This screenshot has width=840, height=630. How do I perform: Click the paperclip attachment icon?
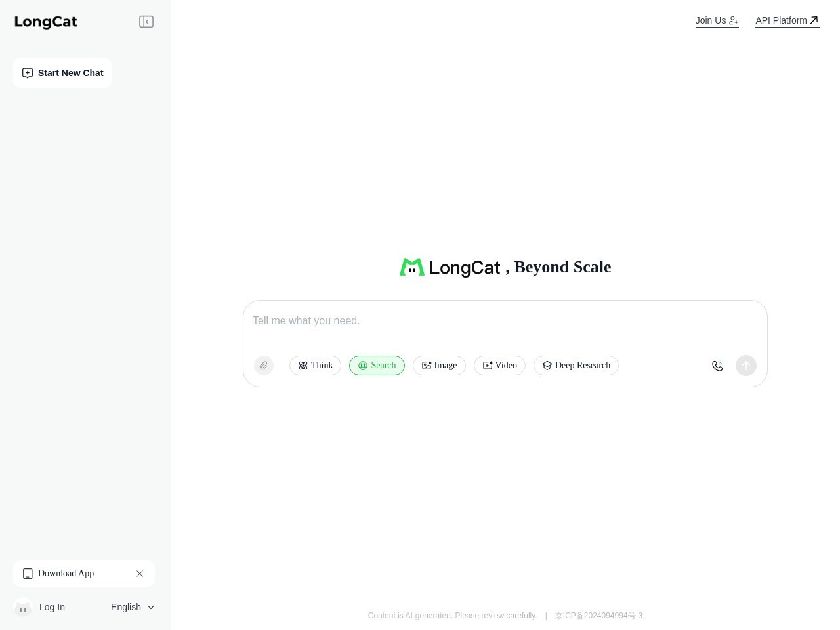point(264,366)
